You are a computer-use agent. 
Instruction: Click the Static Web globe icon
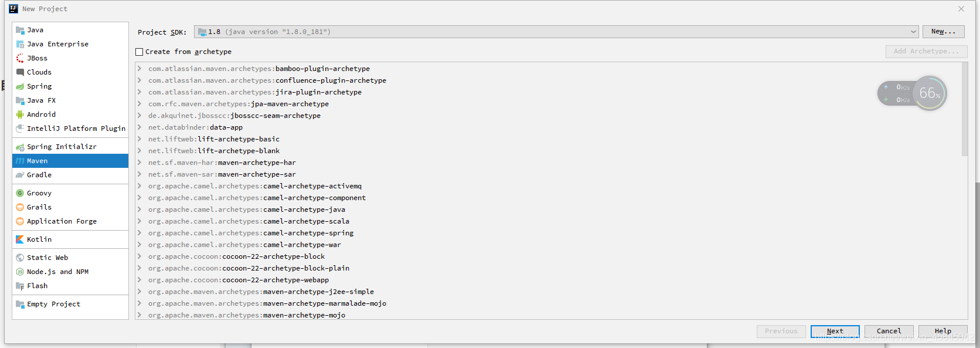tap(20, 258)
